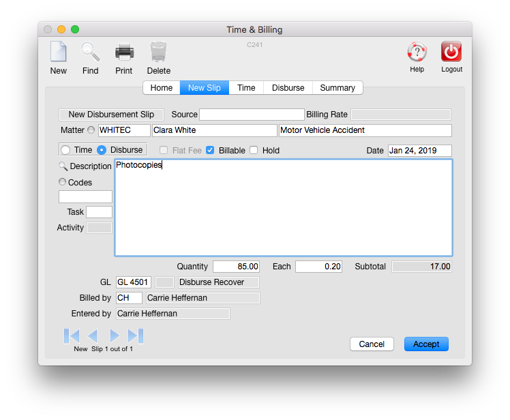The image size is (510, 420).
Task: Click the New document icon
Action: pos(59,52)
